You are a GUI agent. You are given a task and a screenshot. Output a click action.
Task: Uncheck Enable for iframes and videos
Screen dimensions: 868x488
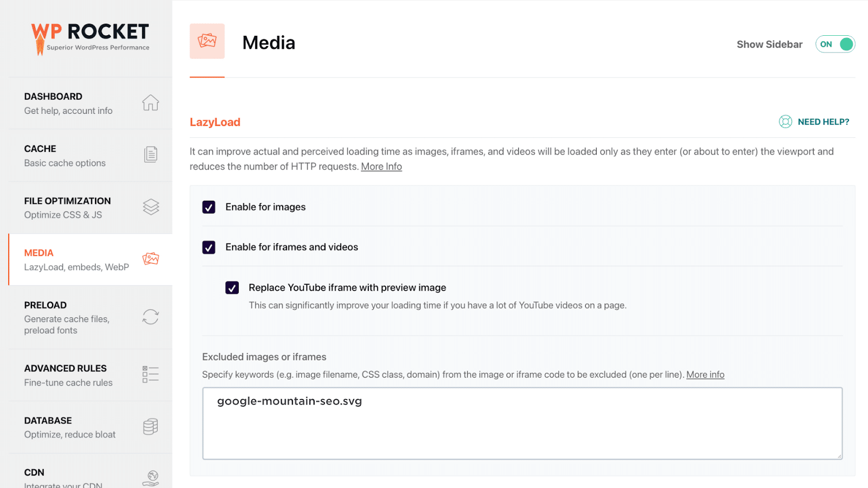[x=208, y=247]
